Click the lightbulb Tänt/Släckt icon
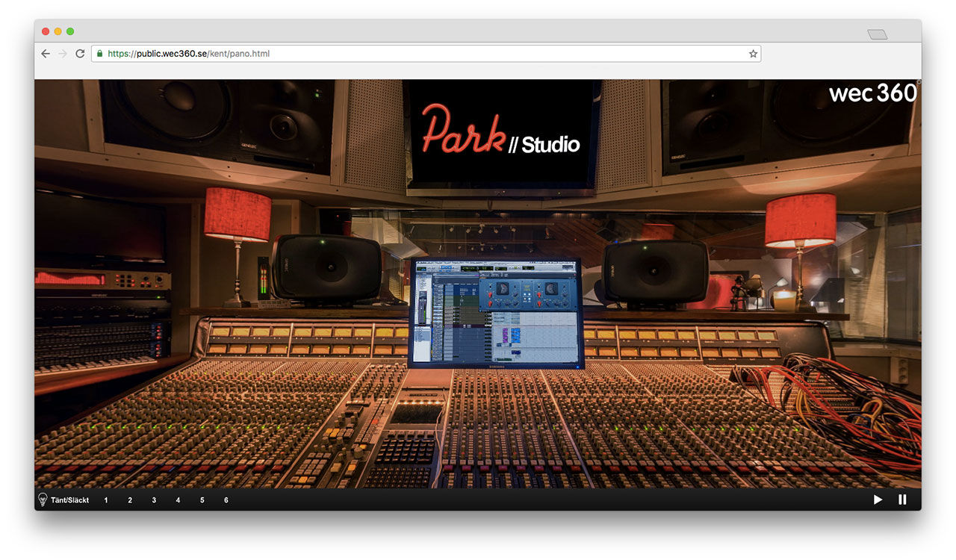Image resolution: width=956 pixels, height=560 pixels. pos(43,500)
